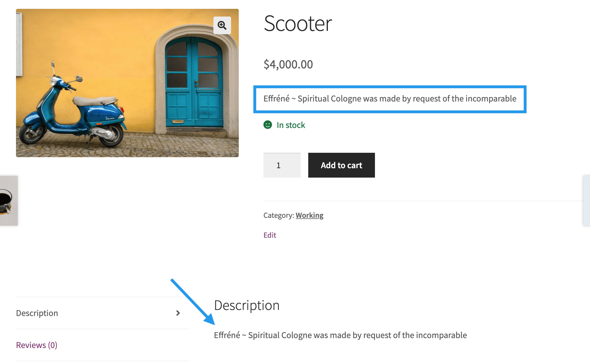Click the chevron arrow beside Description tab
This screenshot has height=364, width=590.
pyautogui.click(x=178, y=313)
